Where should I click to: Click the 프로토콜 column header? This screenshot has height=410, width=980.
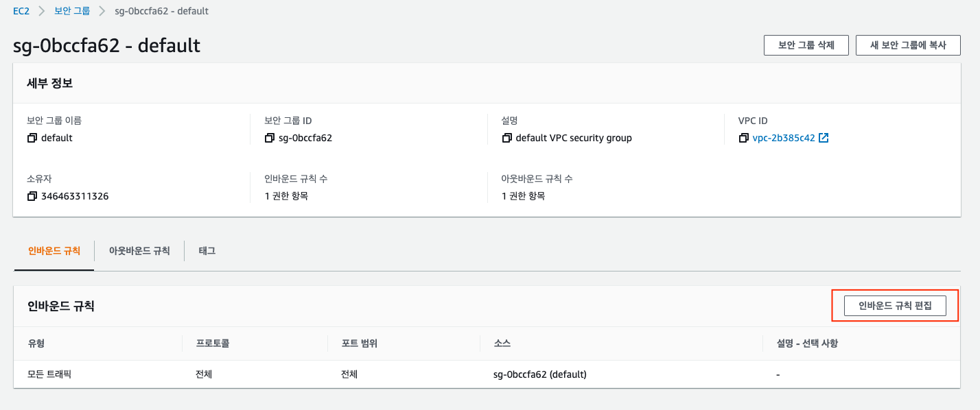(x=212, y=343)
